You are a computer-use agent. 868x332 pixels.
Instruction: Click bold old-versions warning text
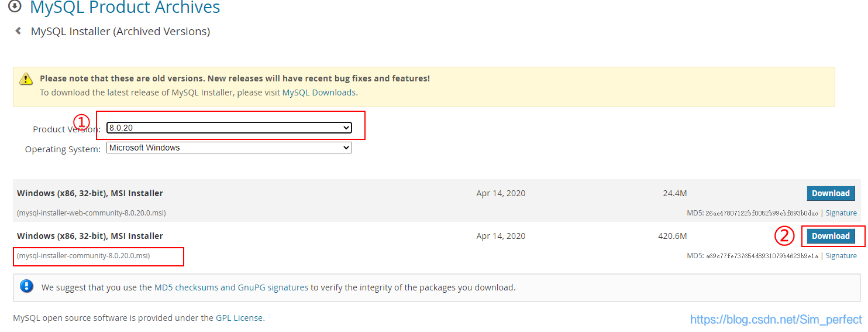pyautogui.click(x=235, y=78)
